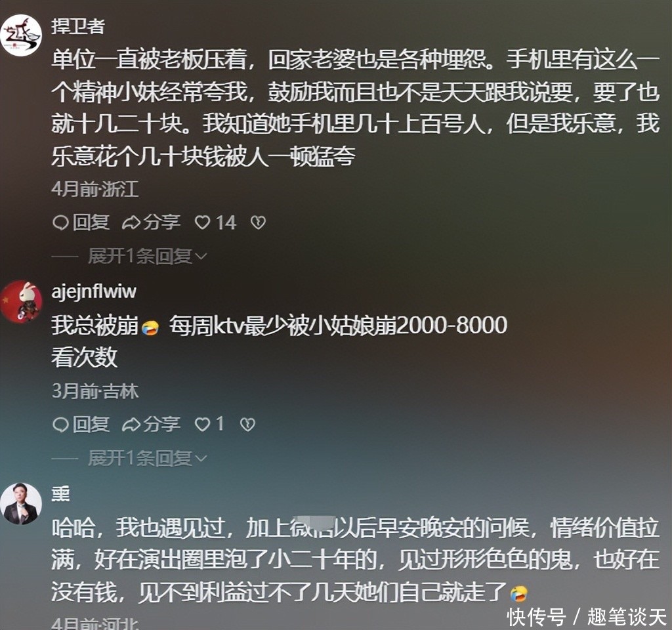Click the like count 14
Image resolution: width=672 pixels, height=630 pixels.
pyautogui.click(x=226, y=223)
